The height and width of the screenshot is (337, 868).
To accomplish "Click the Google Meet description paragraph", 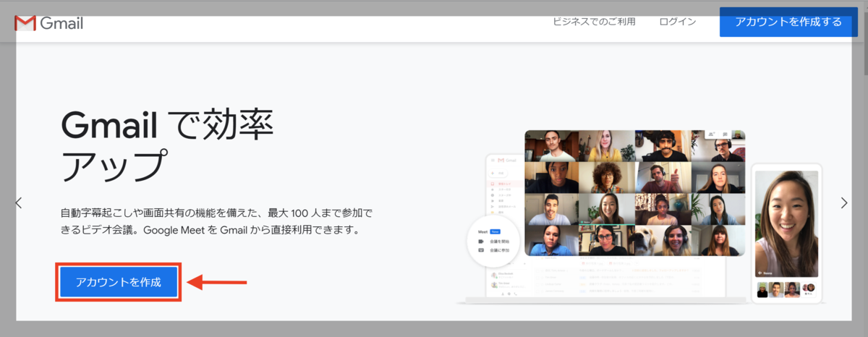I will [217, 222].
